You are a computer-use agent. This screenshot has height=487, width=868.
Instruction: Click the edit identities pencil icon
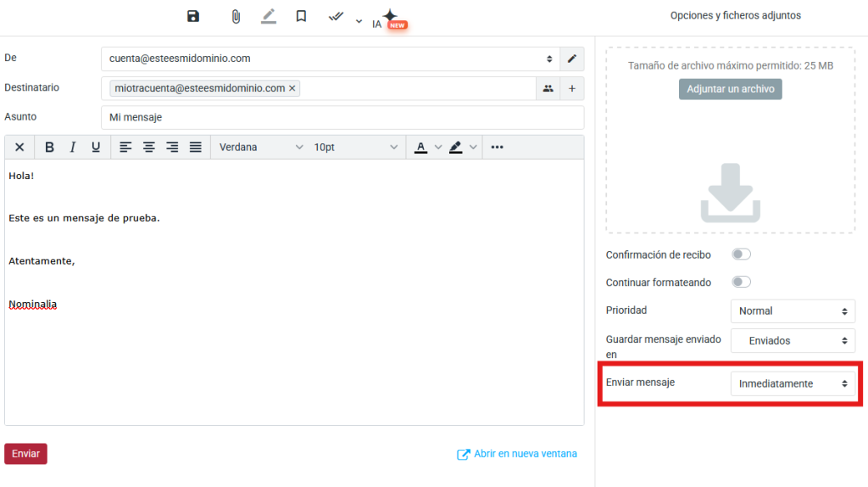coord(572,59)
